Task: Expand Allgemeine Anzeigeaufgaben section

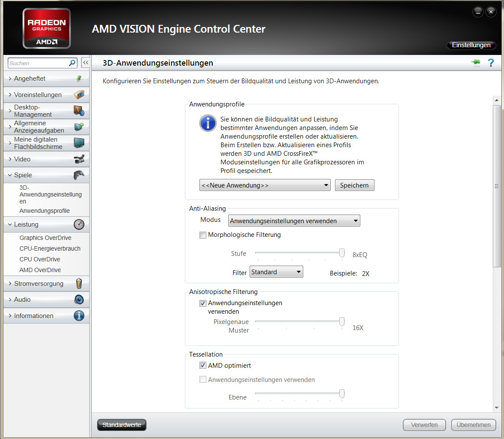Action: (46, 127)
